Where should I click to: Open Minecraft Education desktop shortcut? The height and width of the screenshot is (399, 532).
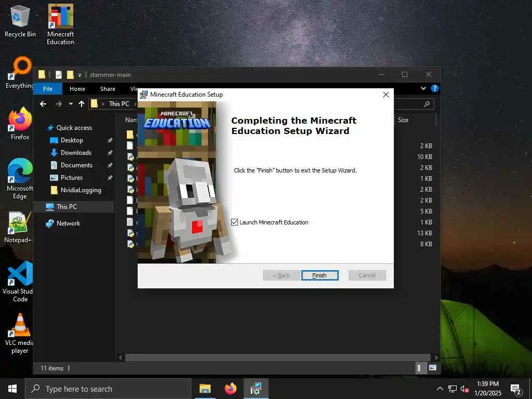(60, 24)
